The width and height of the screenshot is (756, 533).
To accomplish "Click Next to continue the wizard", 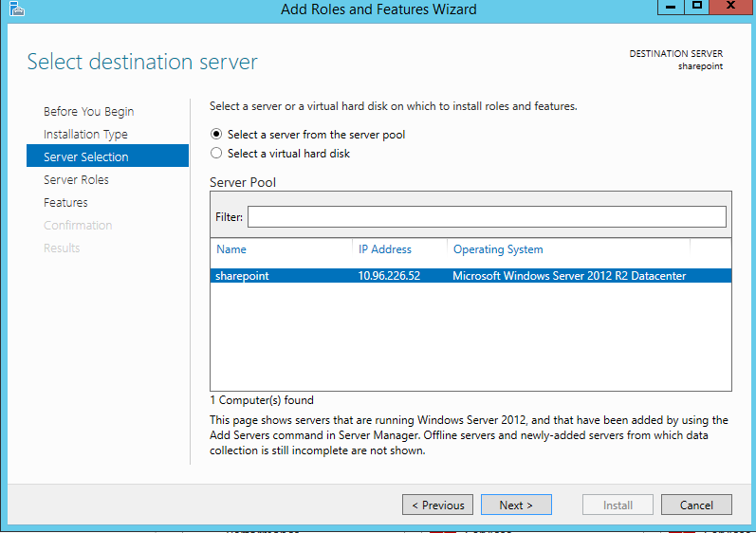I will (x=516, y=505).
